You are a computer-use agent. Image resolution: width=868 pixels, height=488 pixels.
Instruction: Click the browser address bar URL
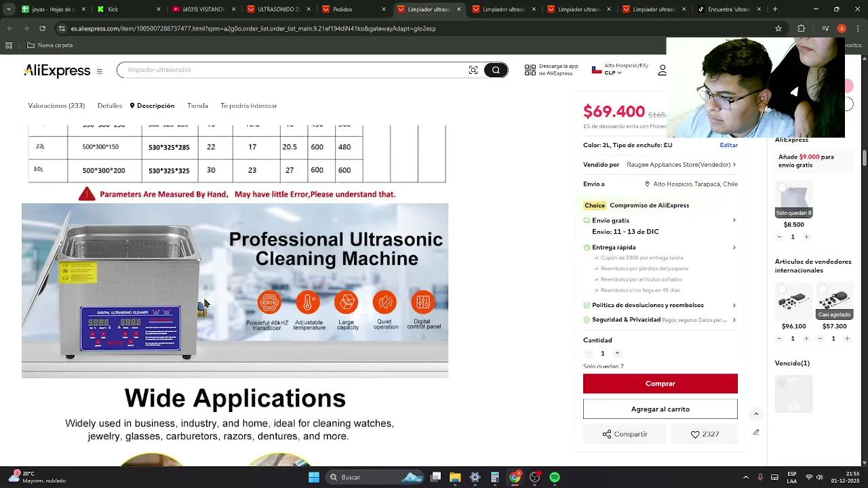(x=254, y=28)
